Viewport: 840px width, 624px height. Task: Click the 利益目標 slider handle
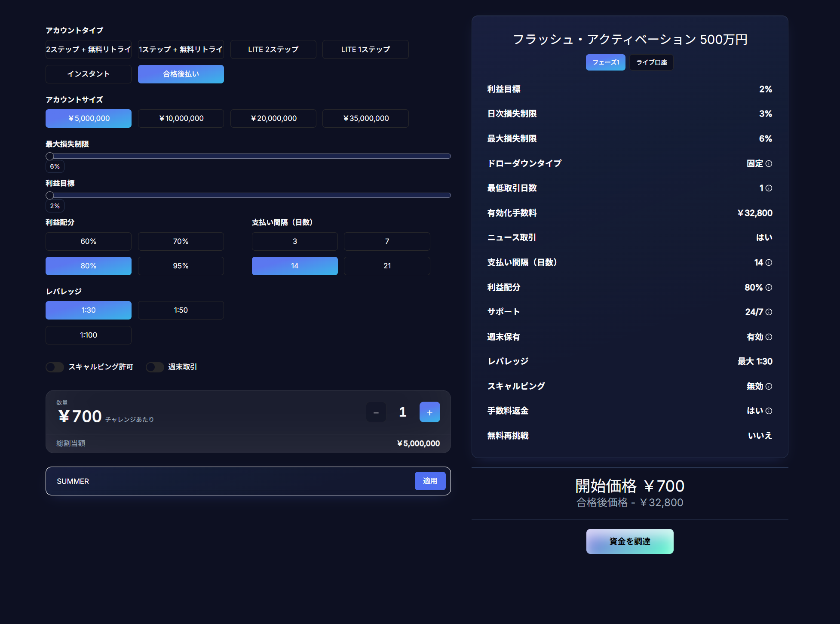coord(50,195)
